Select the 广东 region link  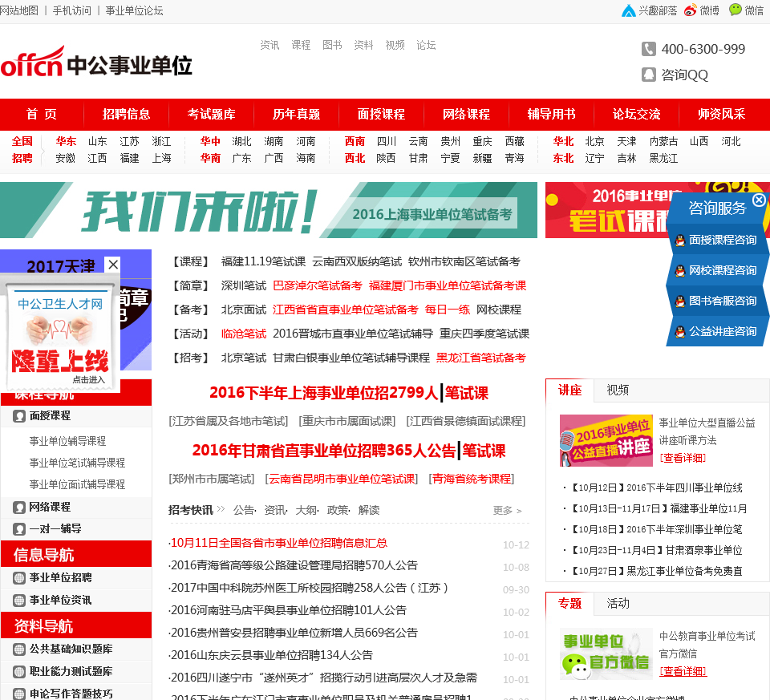click(241, 158)
